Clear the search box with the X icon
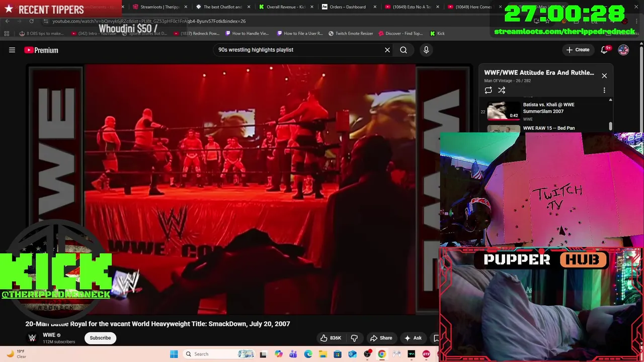Image resolution: width=644 pixels, height=362 pixels. click(387, 50)
